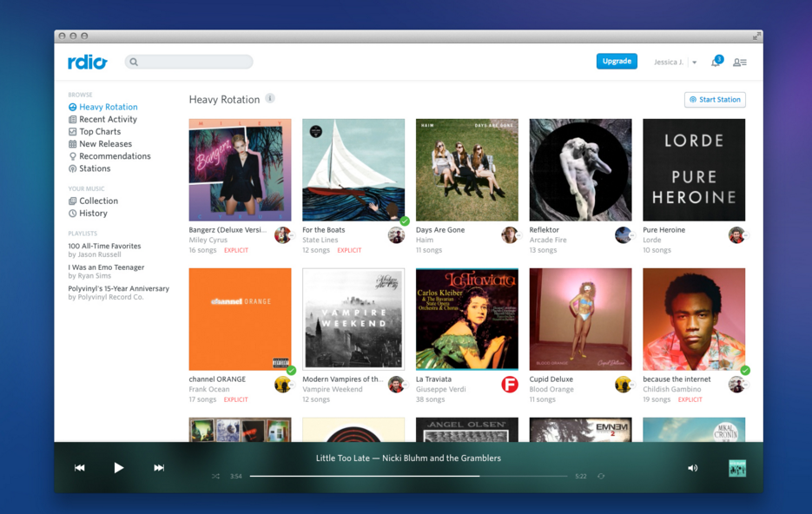The image size is (812, 514).
Task: Open Stations in sidebar
Action: [x=89, y=168]
